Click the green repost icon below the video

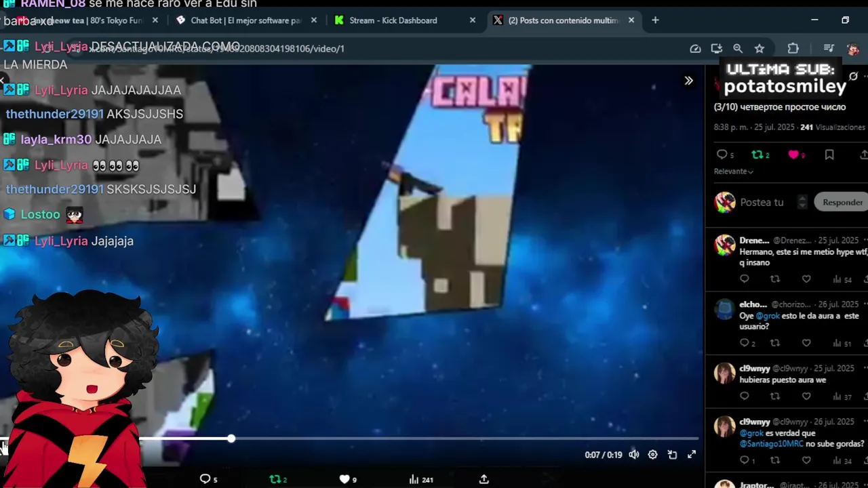(x=275, y=479)
